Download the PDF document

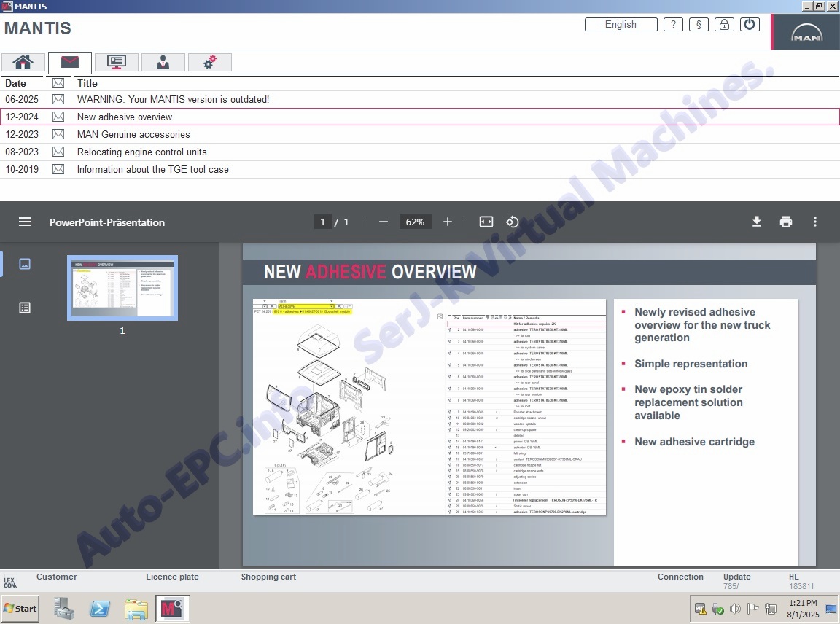tap(756, 222)
